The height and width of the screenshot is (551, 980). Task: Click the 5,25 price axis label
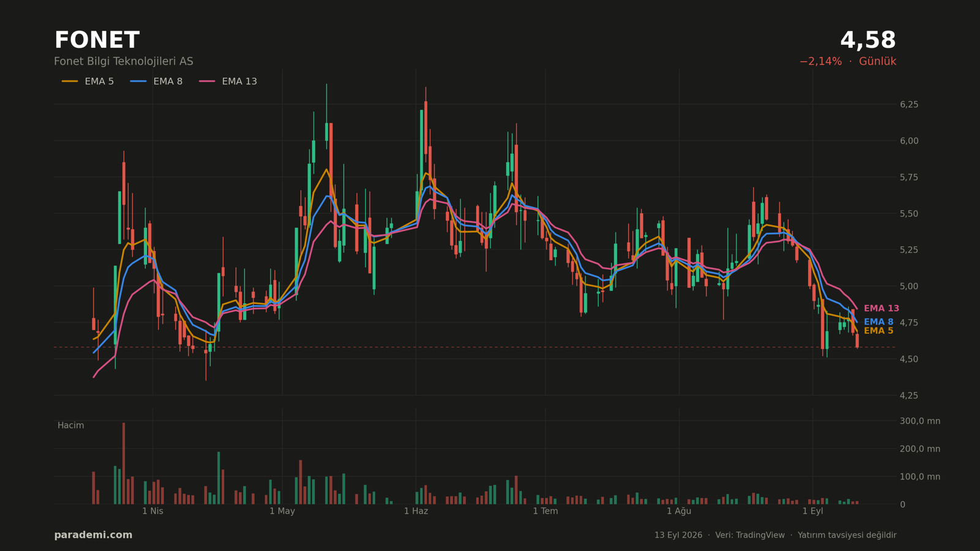click(909, 250)
